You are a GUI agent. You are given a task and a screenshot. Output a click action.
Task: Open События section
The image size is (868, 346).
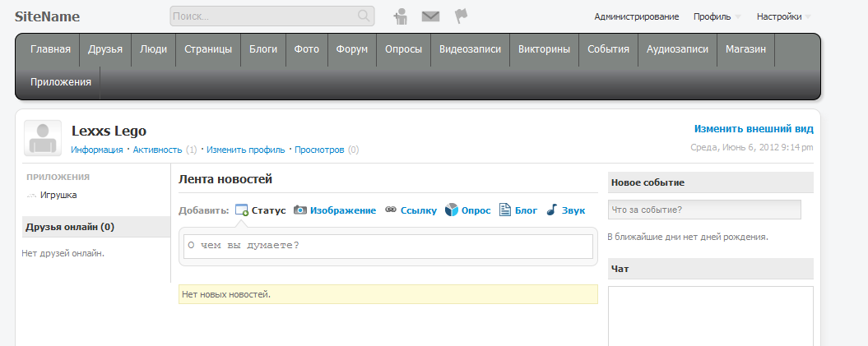pos(608,49)
